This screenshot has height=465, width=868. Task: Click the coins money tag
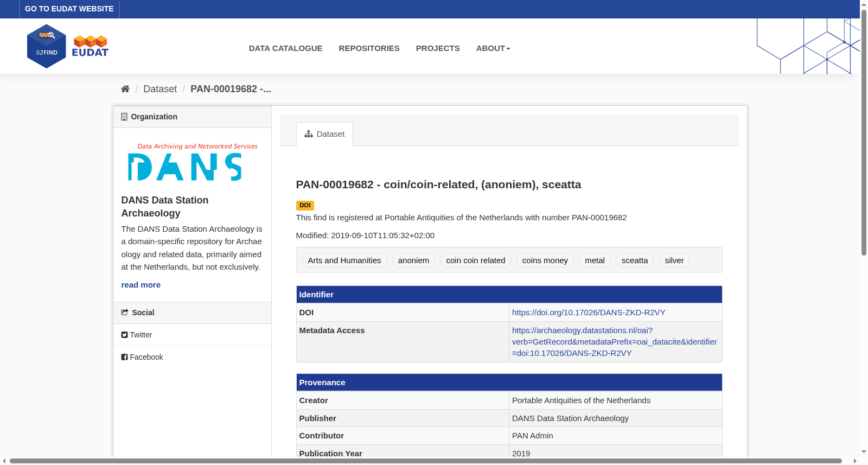click(545, 260)
